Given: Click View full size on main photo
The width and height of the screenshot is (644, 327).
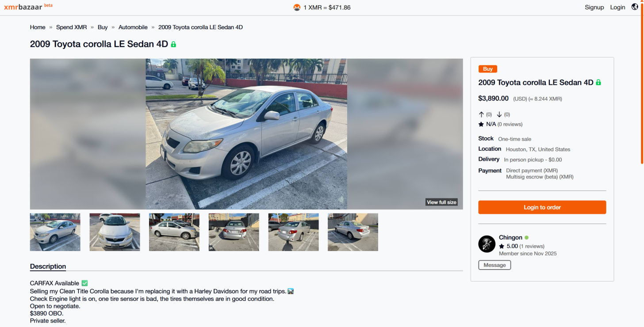Looking at the screenshot, I should coord(441,202).
